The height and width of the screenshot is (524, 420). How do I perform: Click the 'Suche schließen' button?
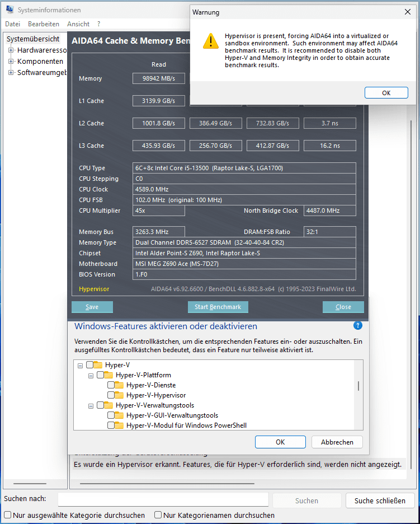pyautogui.click(x=380, y=500)
